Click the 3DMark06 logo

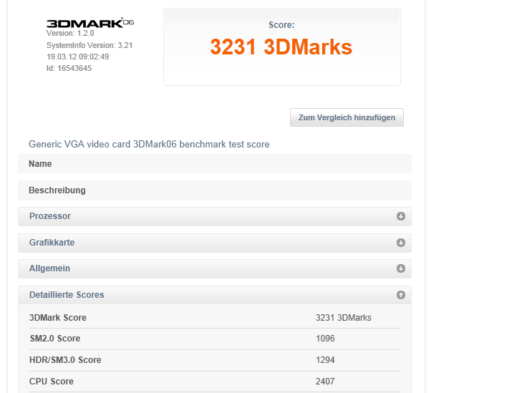(x=90, y=23)
